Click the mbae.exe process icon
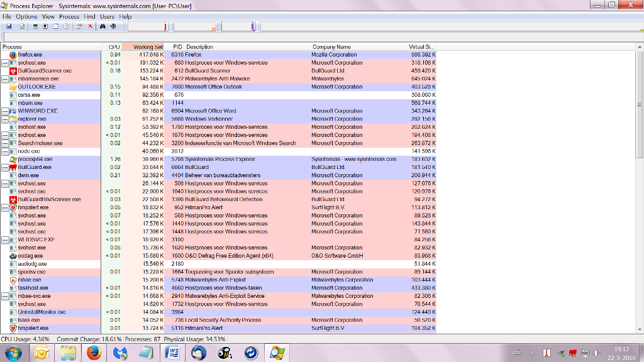This screenshot has width=644, height=362. (x=13, y=280)
